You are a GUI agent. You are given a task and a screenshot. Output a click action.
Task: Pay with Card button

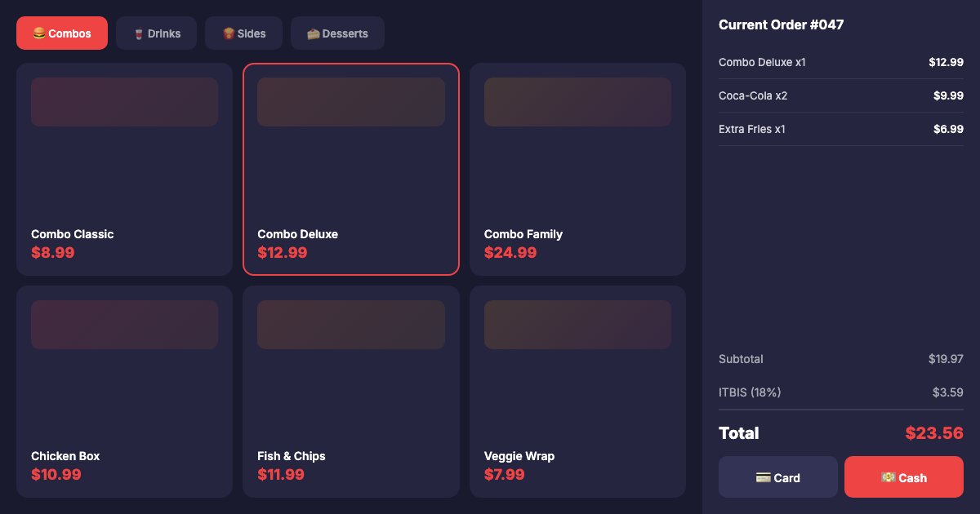click(x=777, y=477)
